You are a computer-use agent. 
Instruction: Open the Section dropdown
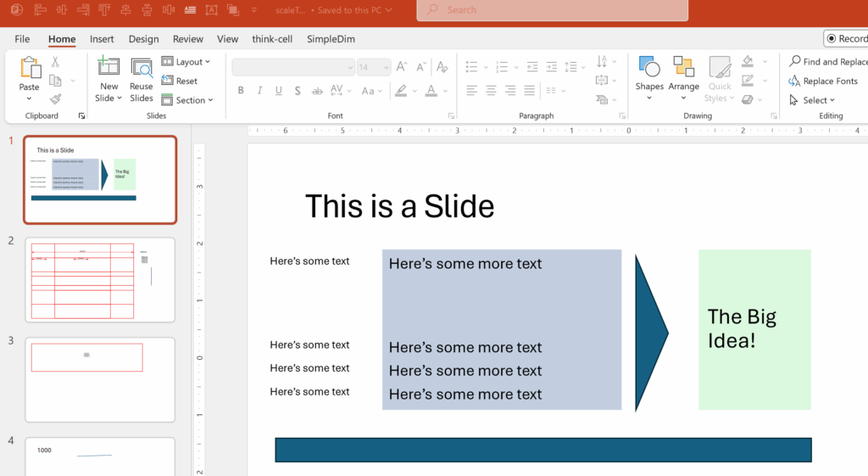coord(187,100)
